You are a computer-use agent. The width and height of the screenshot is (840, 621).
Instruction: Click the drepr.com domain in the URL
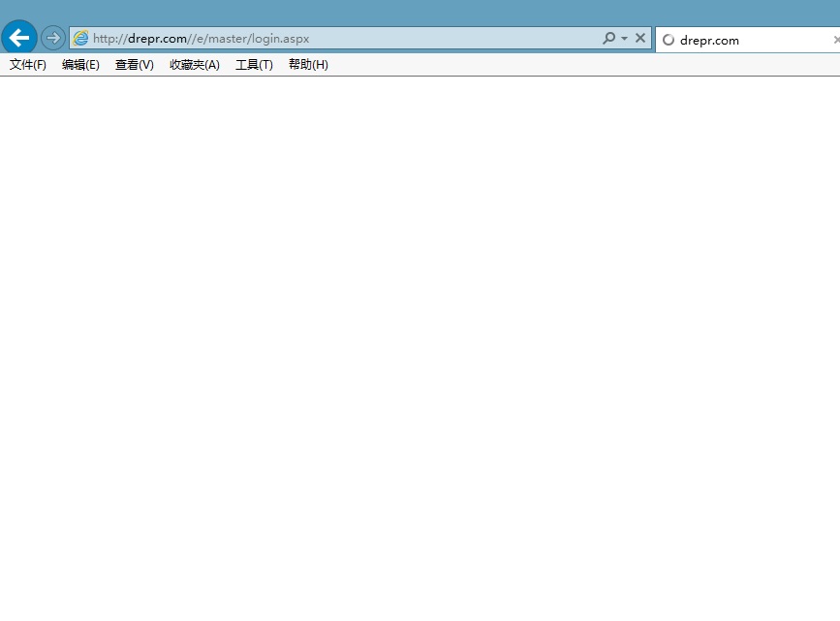tap(157, 39)
